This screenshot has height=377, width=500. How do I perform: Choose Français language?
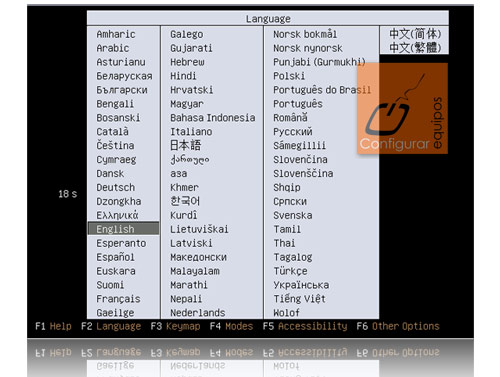(118, 299)
